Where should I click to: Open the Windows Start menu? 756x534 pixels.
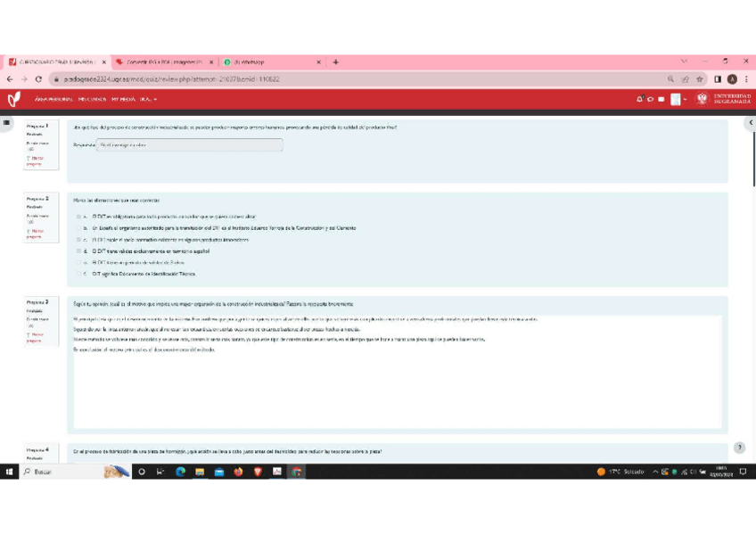point(9,472)
